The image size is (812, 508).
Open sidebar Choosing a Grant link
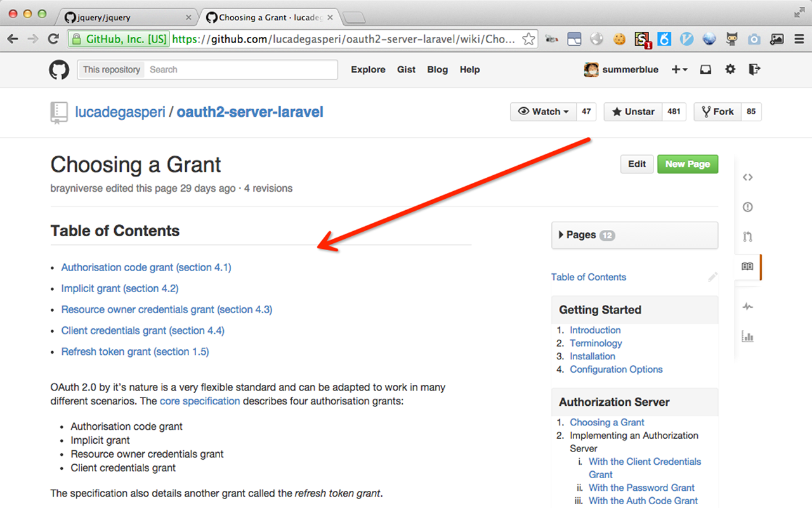tap(607, 422)
